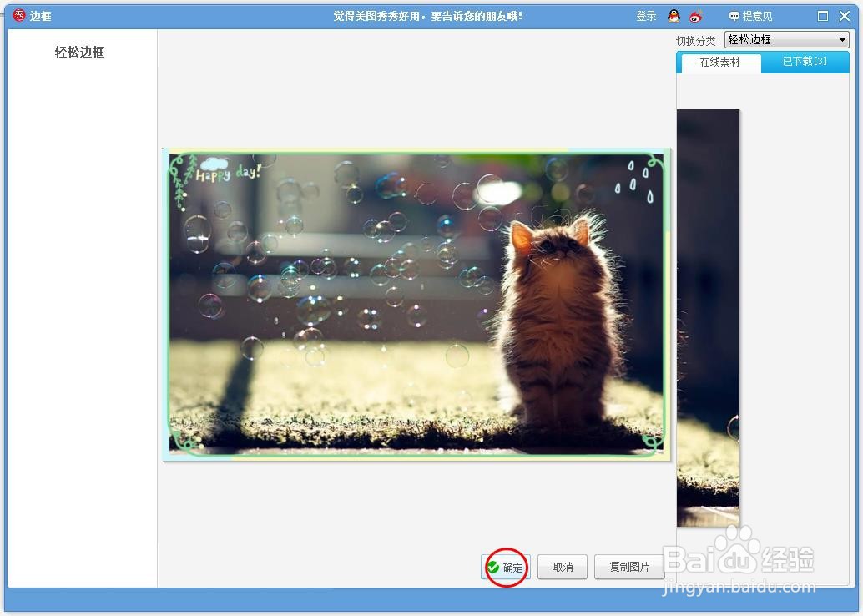Click the title bar promo text

(x=427, y=16)
